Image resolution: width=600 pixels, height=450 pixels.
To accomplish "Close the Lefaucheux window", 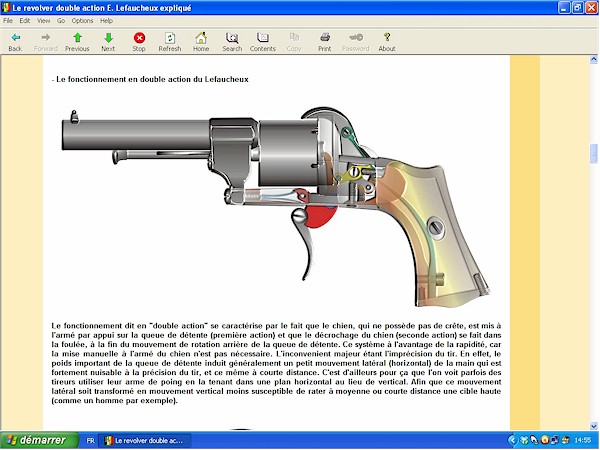I will click(592, 8).
